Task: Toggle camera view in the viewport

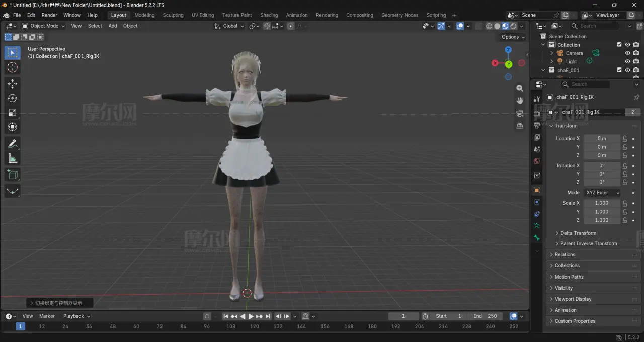Action: click(520, 113)
